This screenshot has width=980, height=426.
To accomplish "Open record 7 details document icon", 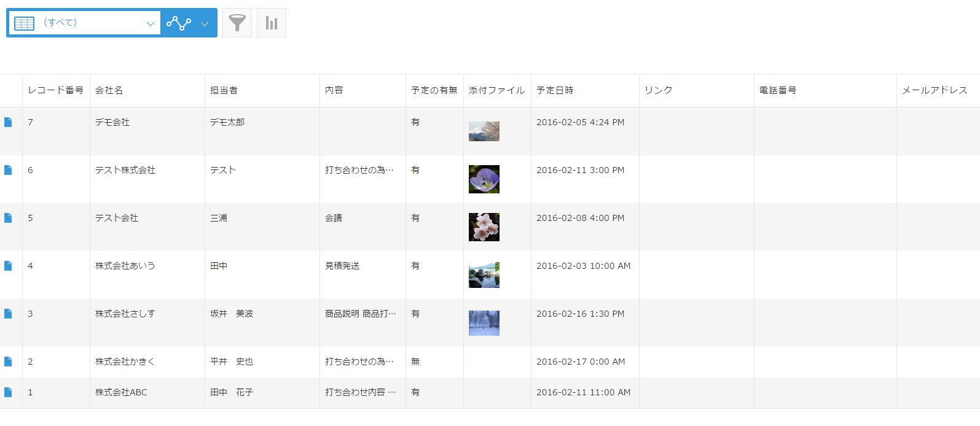I will 8,122.
